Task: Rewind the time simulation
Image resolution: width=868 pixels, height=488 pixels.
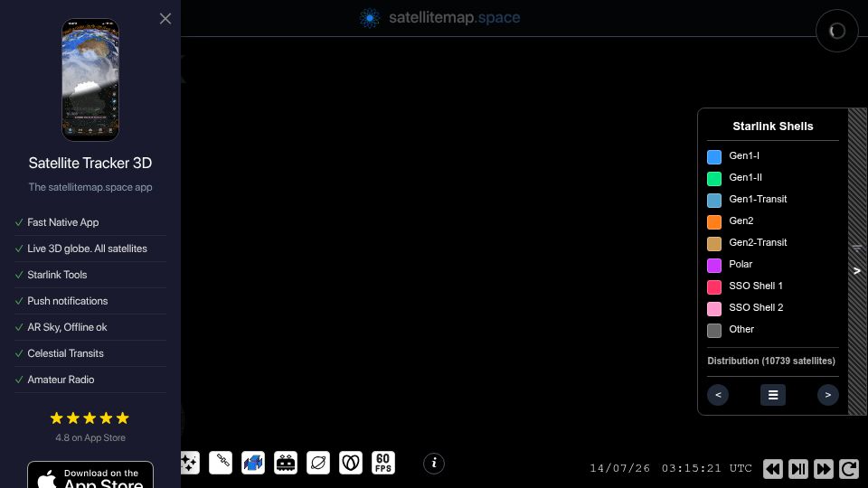Action: [x=773, y=469]
